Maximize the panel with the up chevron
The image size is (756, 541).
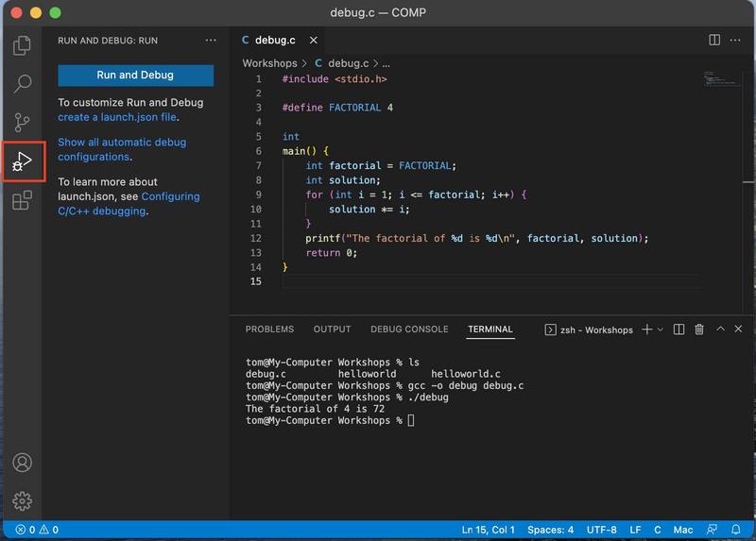click(720, 330)
